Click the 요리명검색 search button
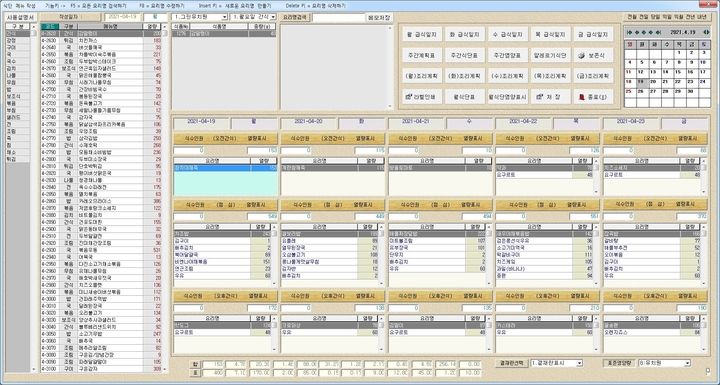Image resolution: width=720 pixels, height=385 pixels. click(295, 17)
